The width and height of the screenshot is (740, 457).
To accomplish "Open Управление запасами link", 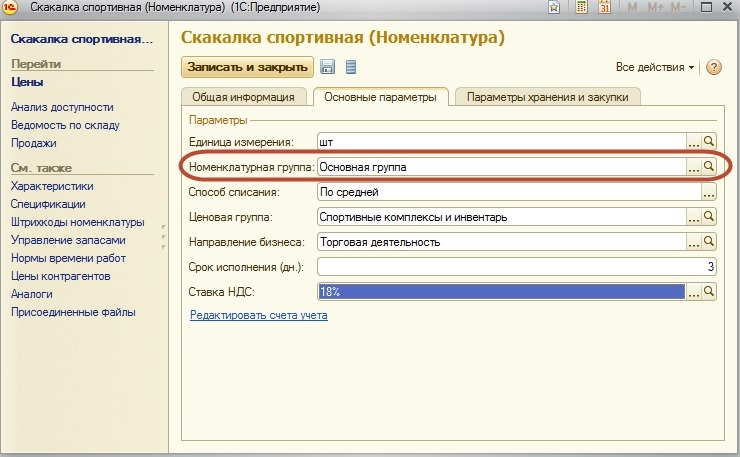I will 68,240.
